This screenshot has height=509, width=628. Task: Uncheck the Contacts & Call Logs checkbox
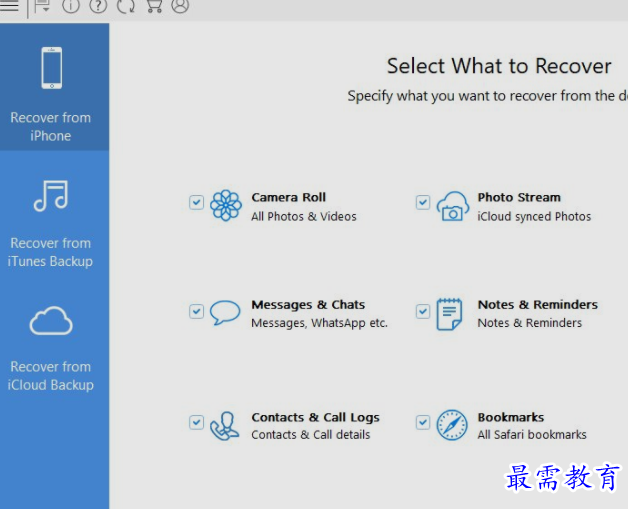click(x=196, y=422)
